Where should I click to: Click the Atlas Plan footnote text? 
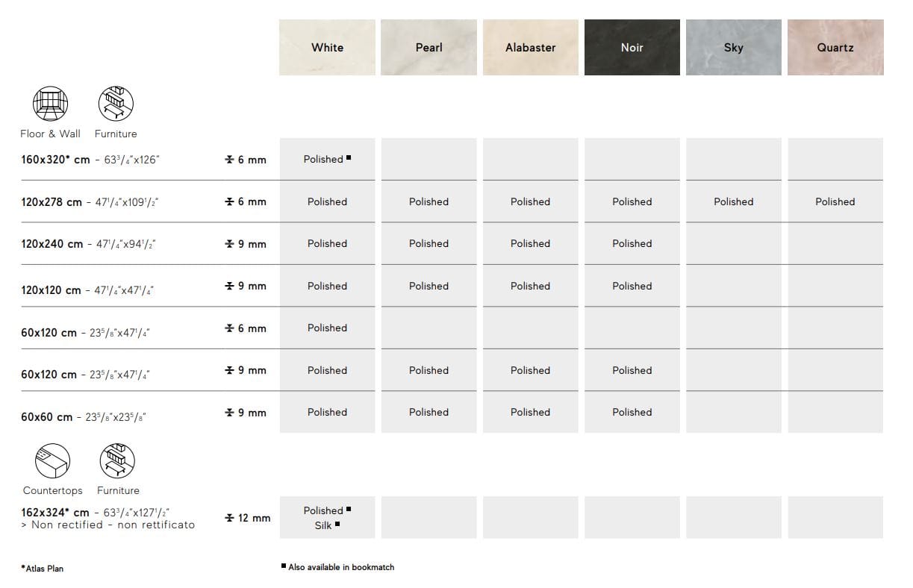pos(43,569)
